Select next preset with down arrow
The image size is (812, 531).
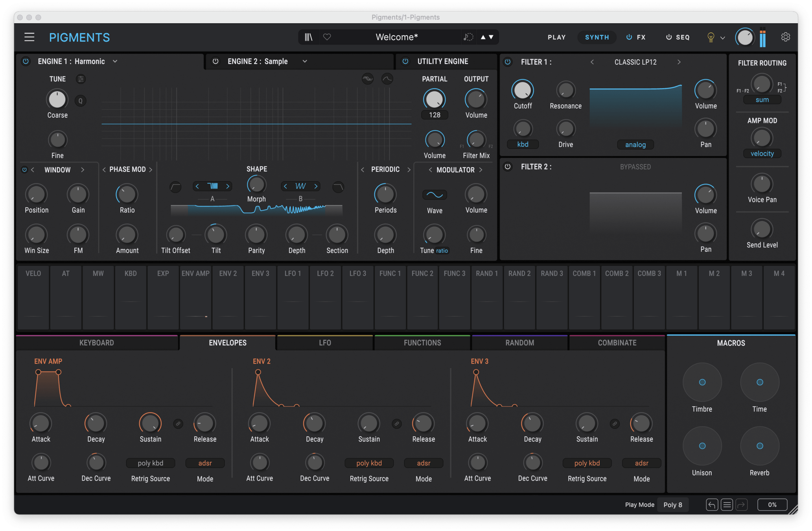click(x=491, y=37)
